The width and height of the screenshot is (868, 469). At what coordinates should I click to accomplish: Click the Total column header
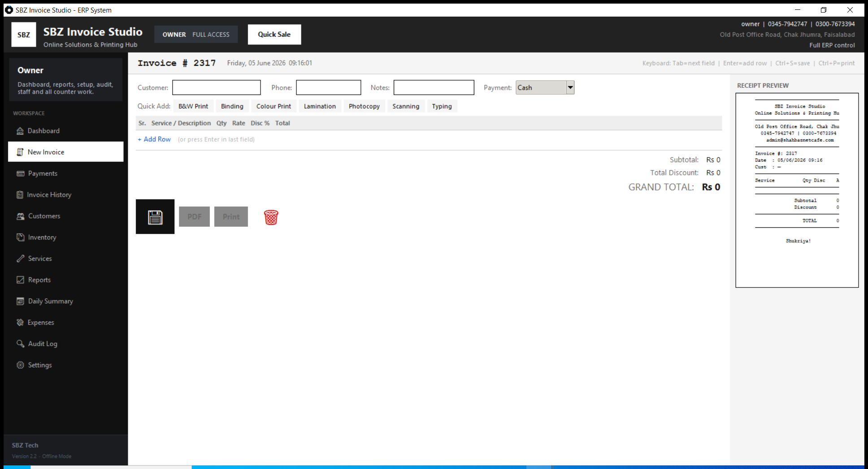[282, 123]
